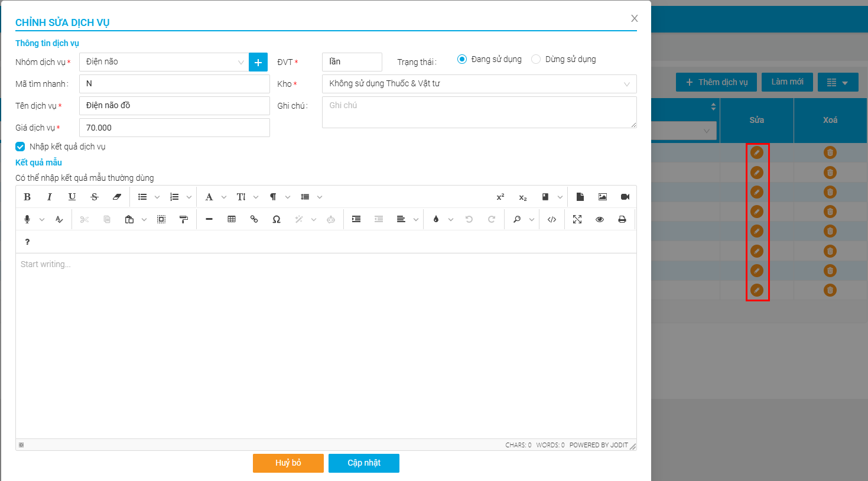Image resolution: width=868 pixels, height=481 pixels.
Task: Open the editor help question mark
Action: pos(27,242)
